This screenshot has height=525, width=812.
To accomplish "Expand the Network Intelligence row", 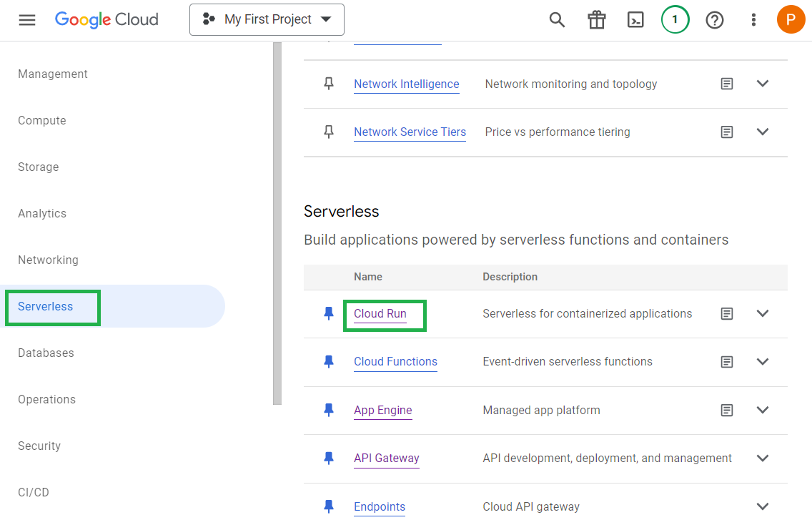I will point(763,84).
